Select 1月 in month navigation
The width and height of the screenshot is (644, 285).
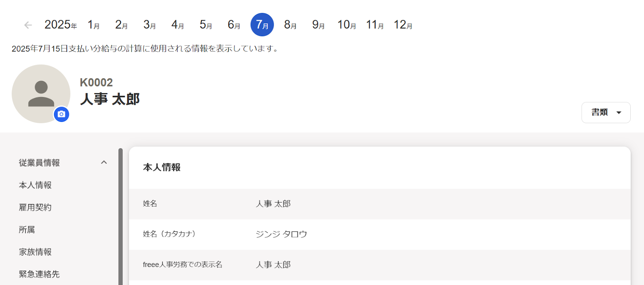coord(94,25)
